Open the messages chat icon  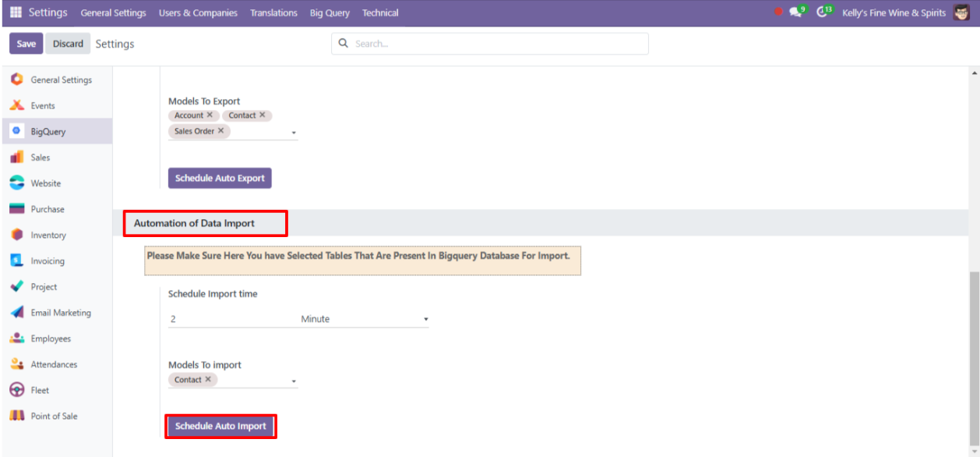(795, 12)
